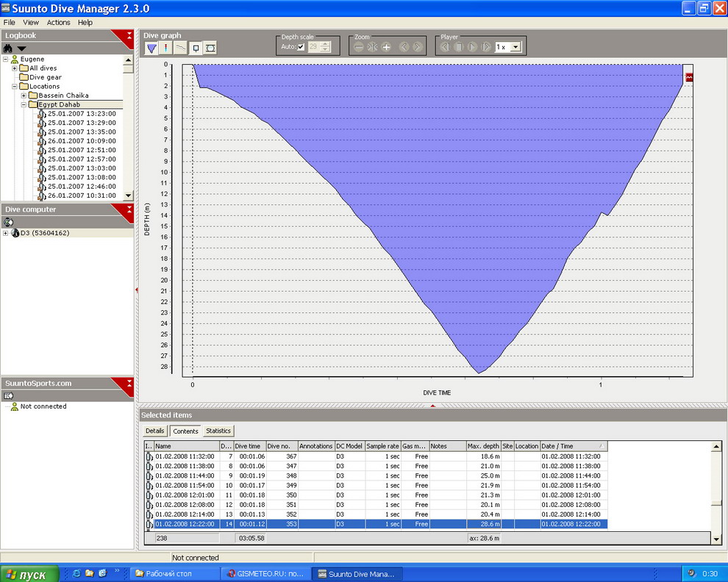Click the dive list scroll up arrow
Image resolution: width=728 pixels, height=582 pixels.
coord(716,447)
